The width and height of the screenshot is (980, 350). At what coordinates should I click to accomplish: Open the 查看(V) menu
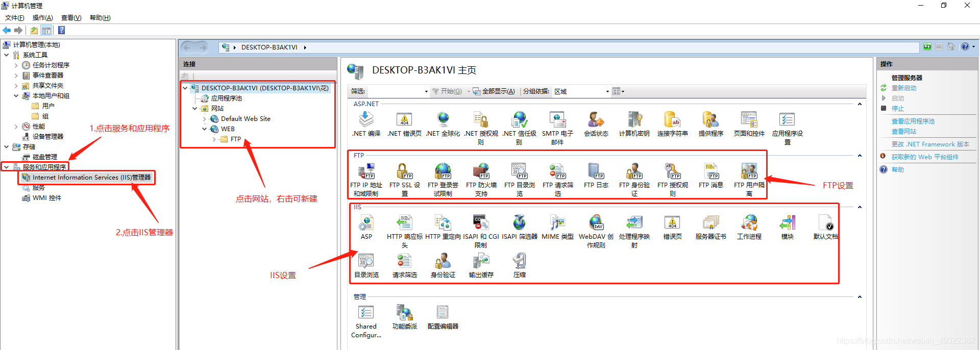pyautogui.click(x=71, y=18)
